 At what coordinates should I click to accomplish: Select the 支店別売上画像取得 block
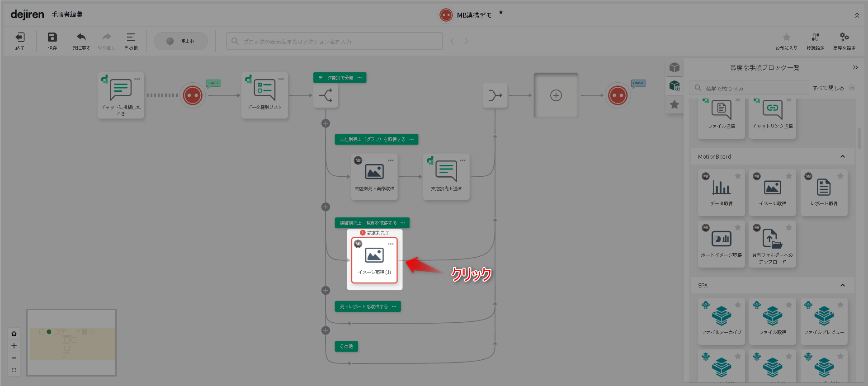click(374, 177)
